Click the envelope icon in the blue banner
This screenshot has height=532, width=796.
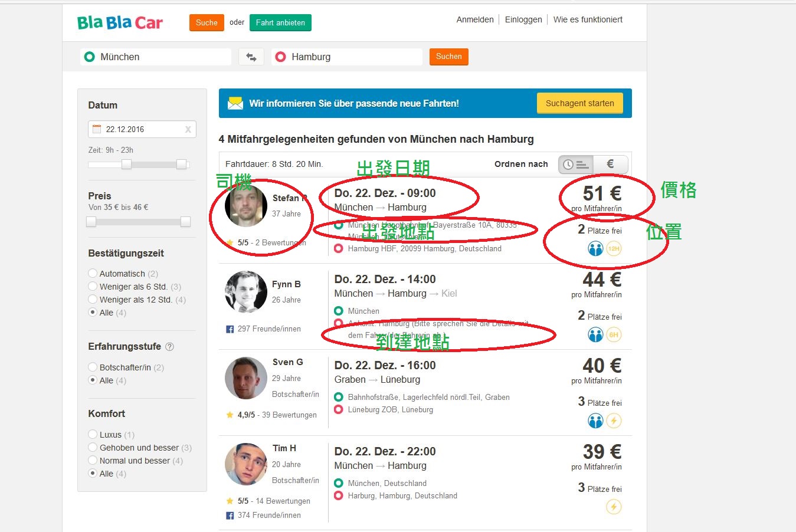click(x=235, y=102)
